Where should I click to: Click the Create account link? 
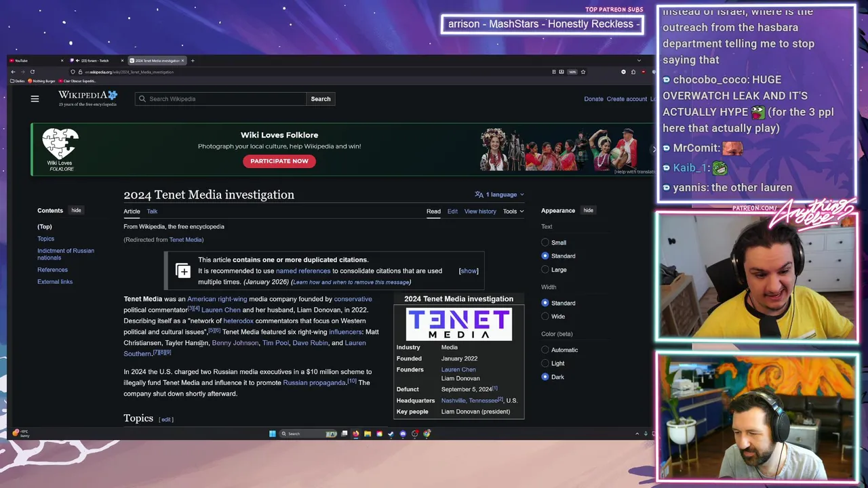pos(627,99)
